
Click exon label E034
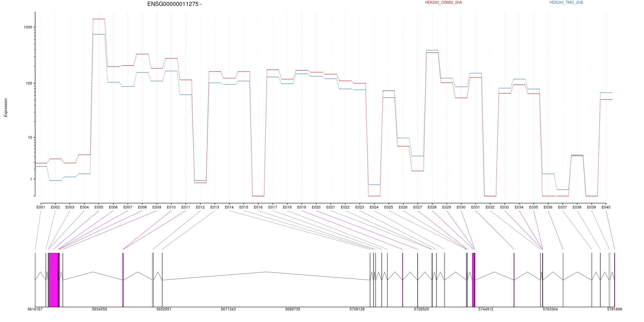(519, 207)
